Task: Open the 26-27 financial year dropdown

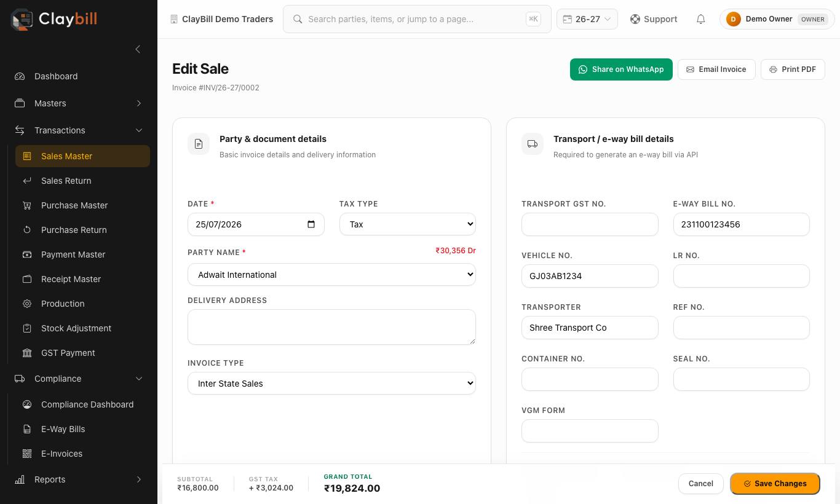Action: [x=587, y=19]
